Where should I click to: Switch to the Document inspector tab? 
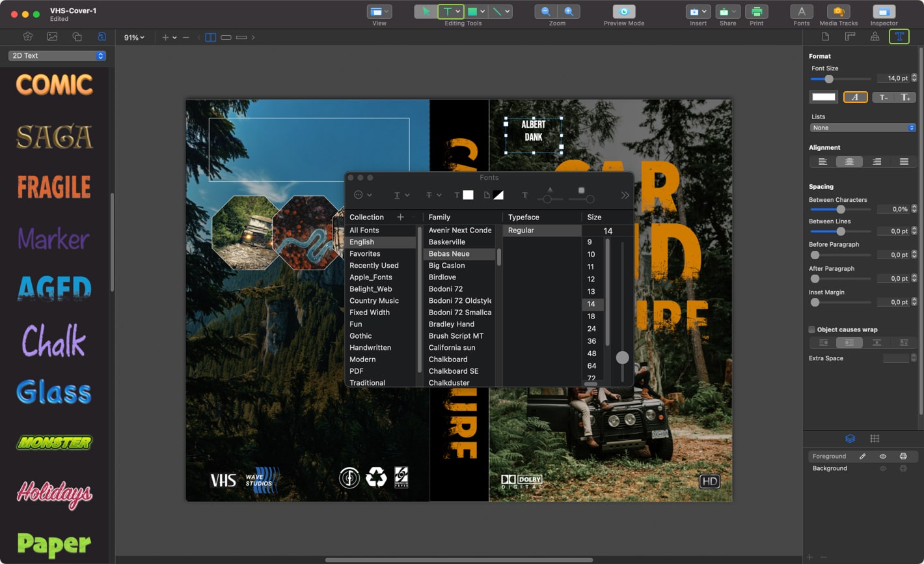point(825,36)
